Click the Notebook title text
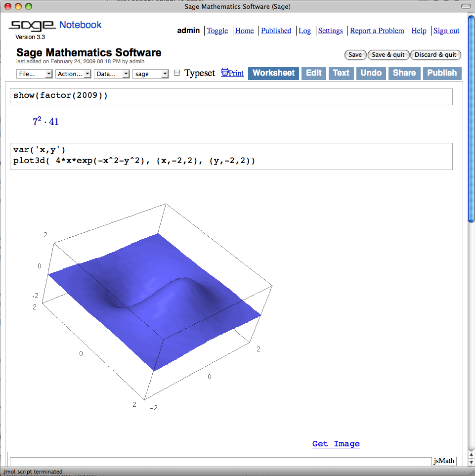 [80, 25]
